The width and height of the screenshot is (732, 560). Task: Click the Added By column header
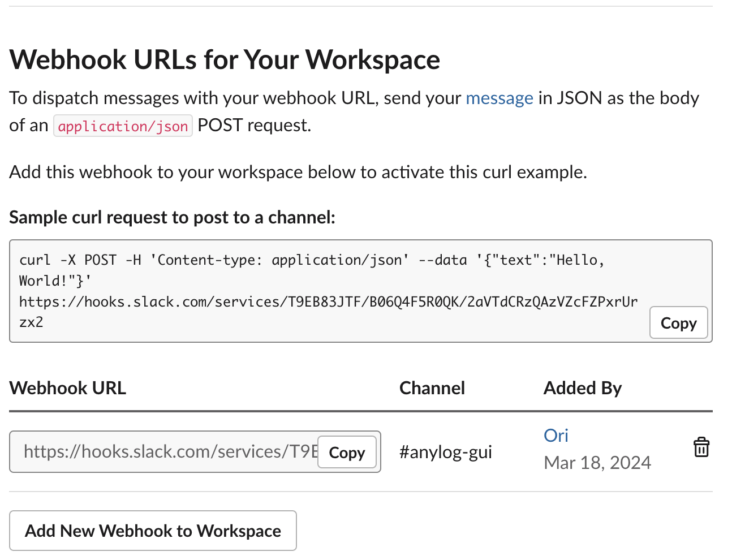583,388
